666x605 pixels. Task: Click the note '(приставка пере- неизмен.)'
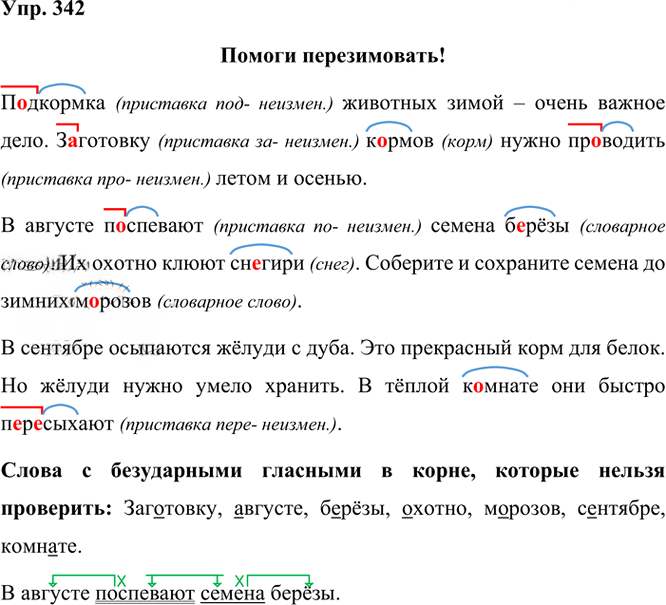[229, 425]
